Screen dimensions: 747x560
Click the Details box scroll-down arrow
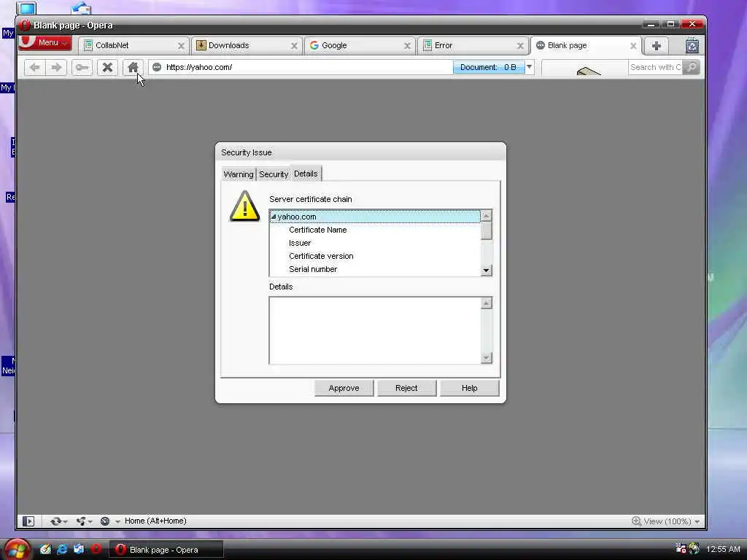point(486,357)
